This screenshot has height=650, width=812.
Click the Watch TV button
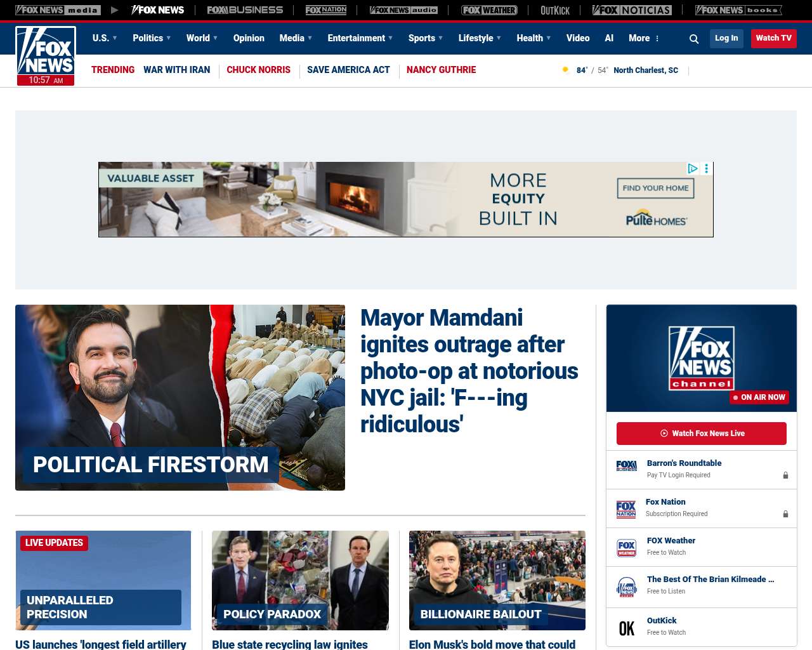(774, 38)
